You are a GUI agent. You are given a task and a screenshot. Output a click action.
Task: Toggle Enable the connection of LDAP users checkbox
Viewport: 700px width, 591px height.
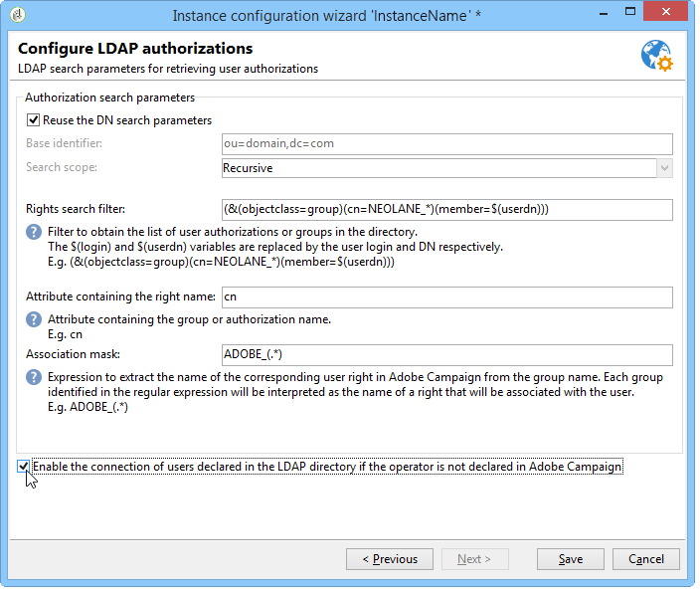coord(23,467)
